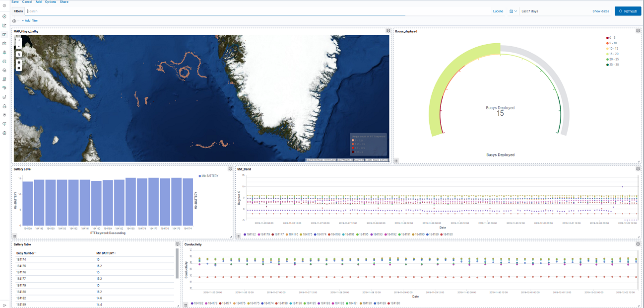Open the calendar date picker dropdown

[513, 11]
